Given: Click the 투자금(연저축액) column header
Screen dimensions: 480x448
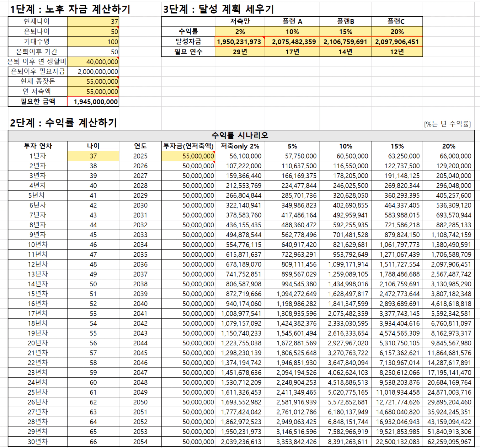Looking at the screenshot, I should [x=188, y=146].
